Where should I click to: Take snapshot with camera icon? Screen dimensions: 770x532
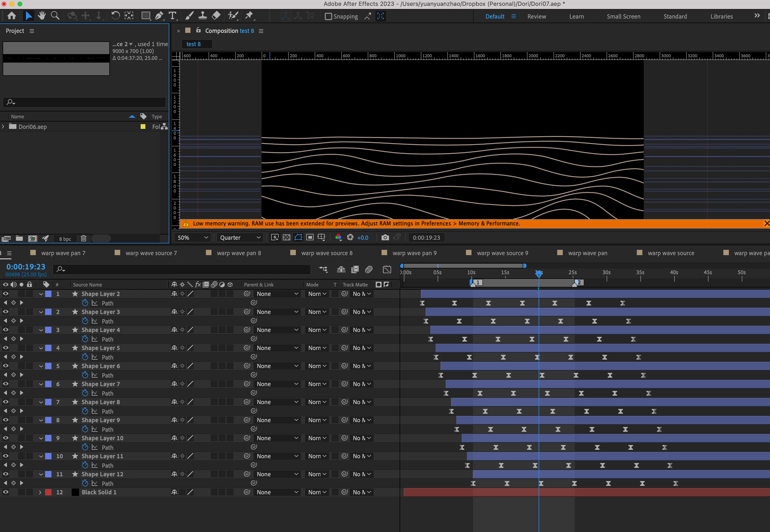coord(385,237)
